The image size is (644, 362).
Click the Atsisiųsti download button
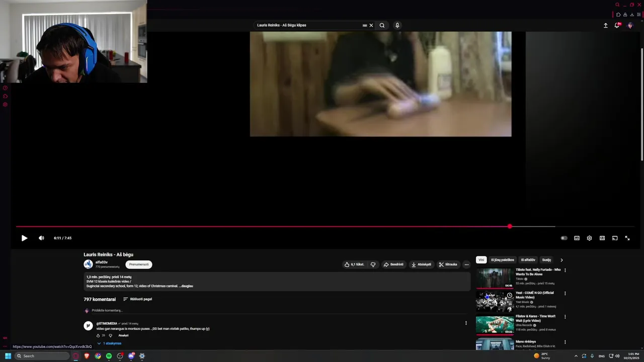click(421, 264)
